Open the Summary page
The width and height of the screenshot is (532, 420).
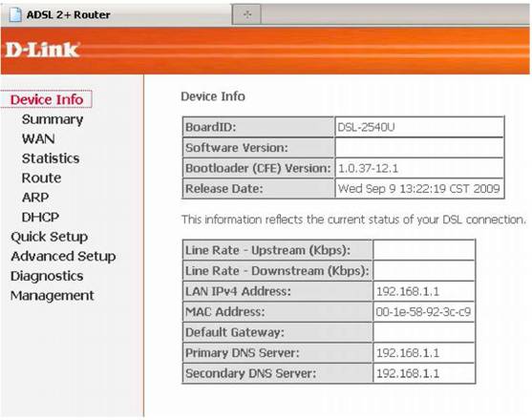pyautogui.click(x=53, y=119)
